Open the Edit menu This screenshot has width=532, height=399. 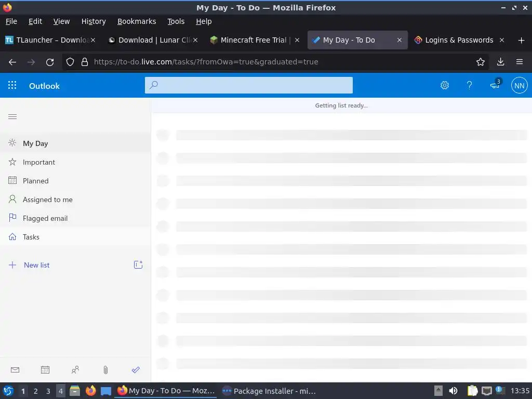pyautogui.click(x=35, y=21)
